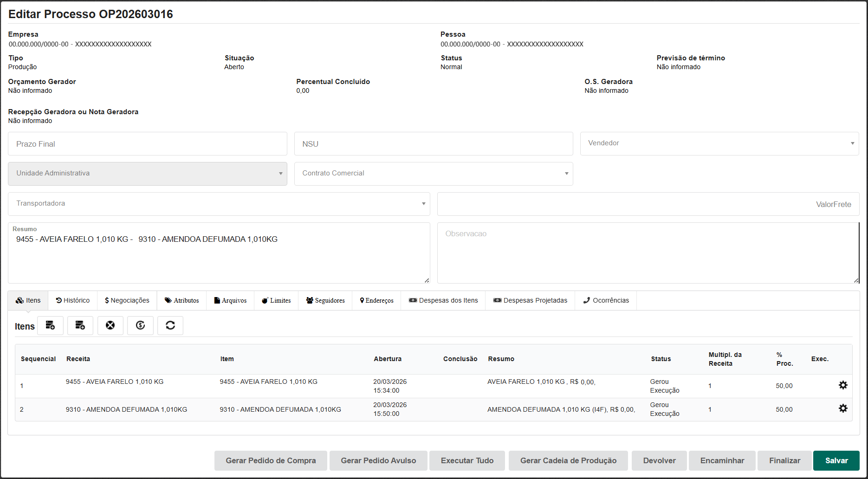Open the Transportadora dropdown list

coord(219,204)
